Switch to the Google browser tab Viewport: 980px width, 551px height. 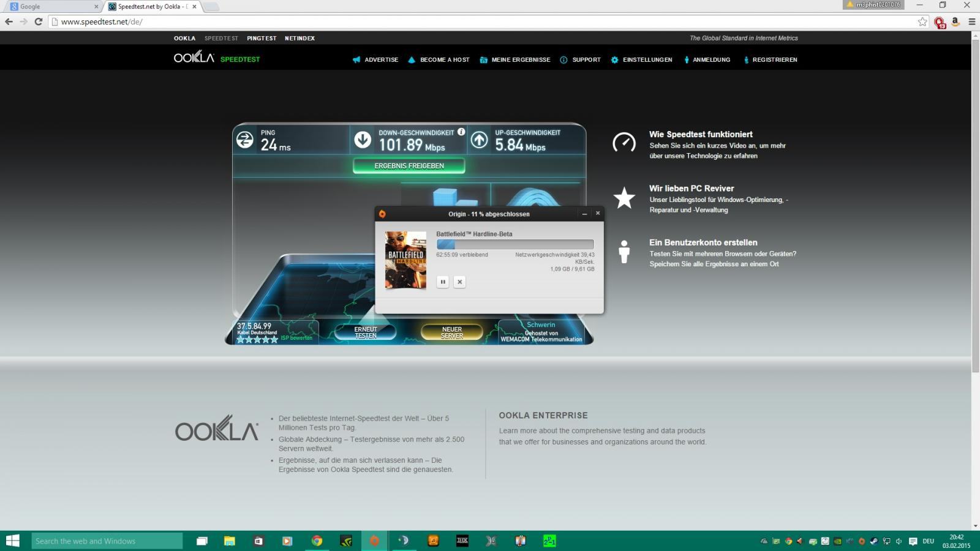pyautogui.click(x=51, y=7)
